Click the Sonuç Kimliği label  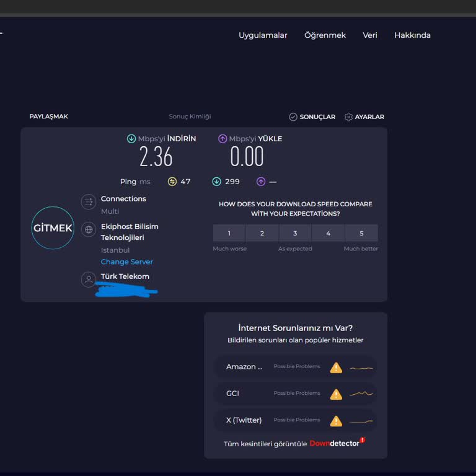pos(190,117)
